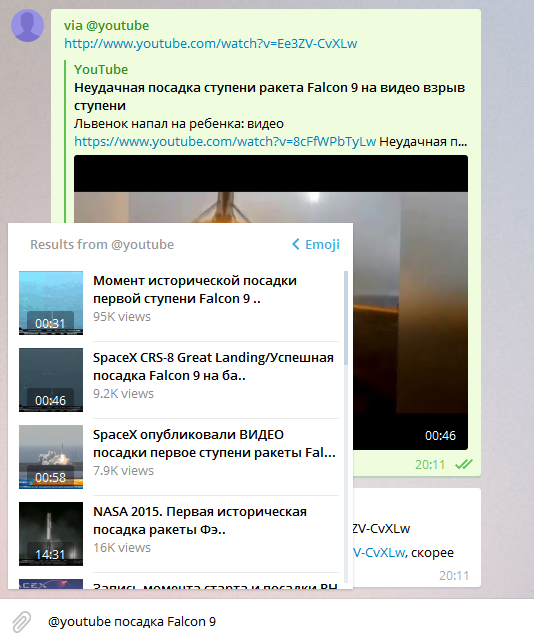Click the 00:31 video thumbnail
Screen dimensions: 534x640
[51, 303]
